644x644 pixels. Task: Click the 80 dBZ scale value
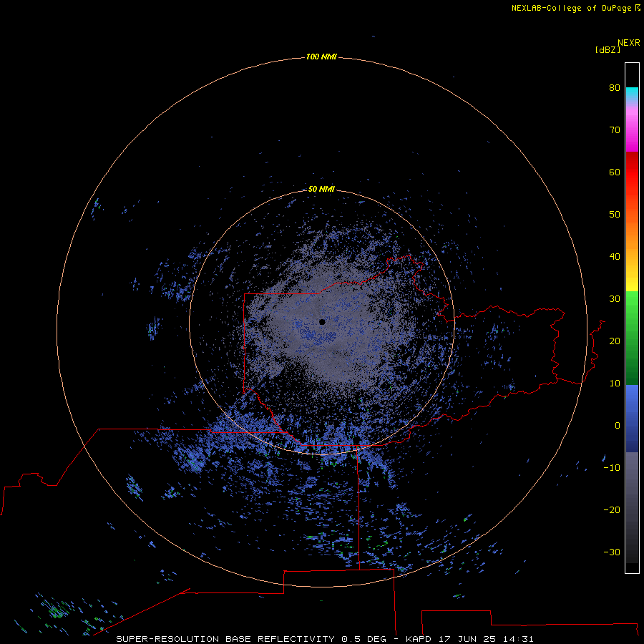pos(615,87)
